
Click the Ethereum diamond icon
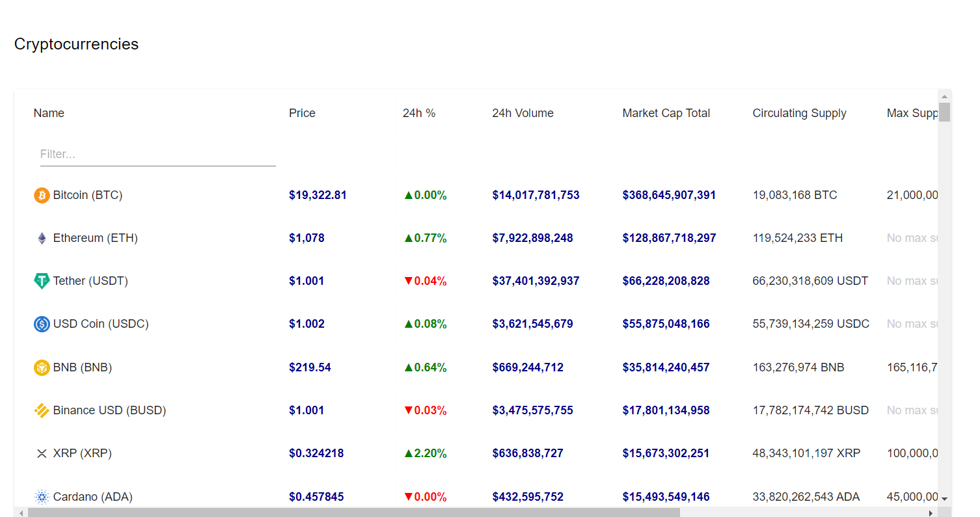pos(42,238)
